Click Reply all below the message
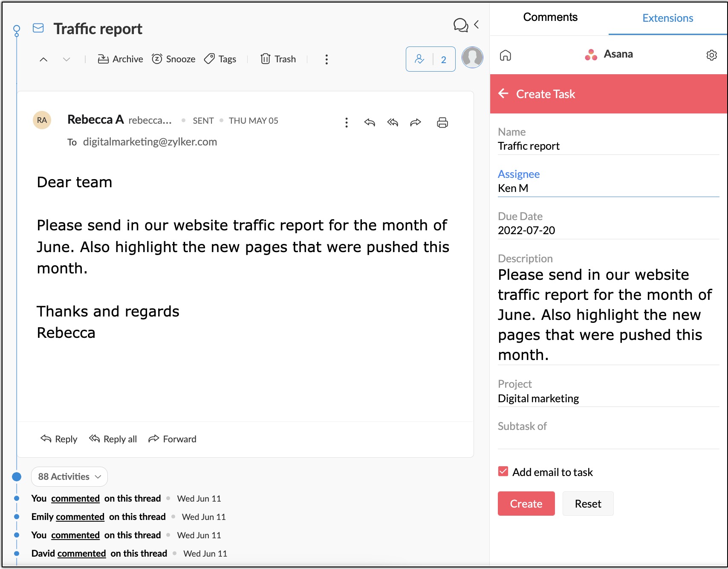This screenshot has width=728, height=569. pyautogui.click(x=113, y=439)
